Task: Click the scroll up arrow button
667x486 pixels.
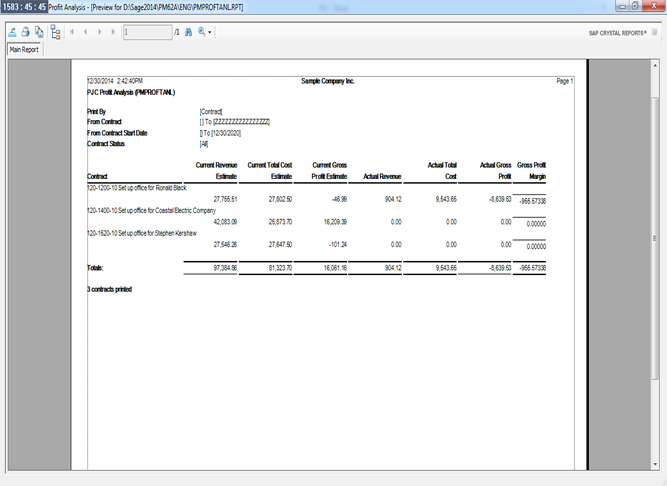Action: pyautogui.click(x=657, y=63)
